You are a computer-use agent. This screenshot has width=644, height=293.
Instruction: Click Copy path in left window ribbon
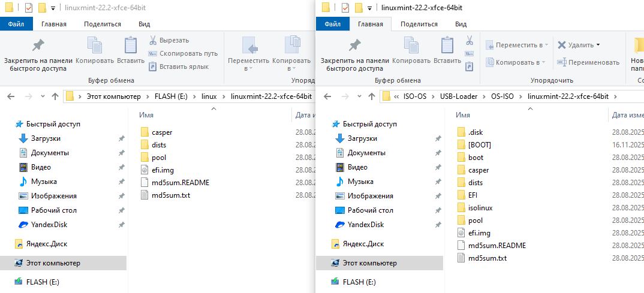tap(183, 53)
